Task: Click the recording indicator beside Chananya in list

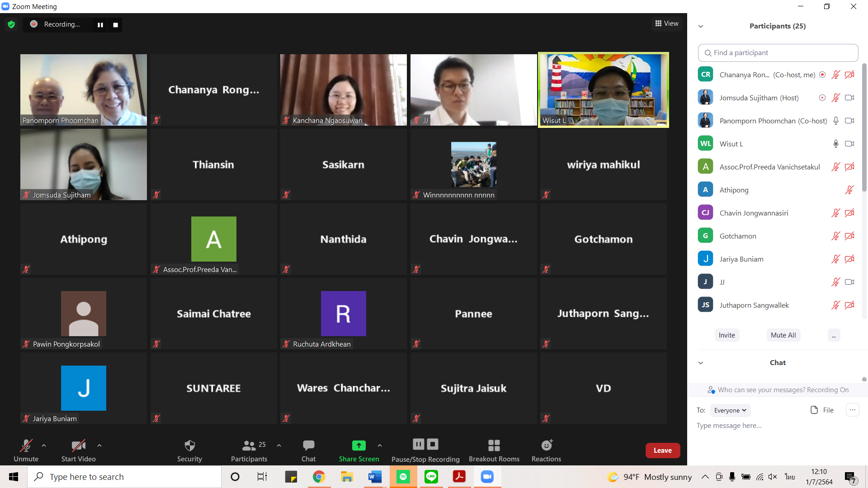Action: click(x=822, y=75)
